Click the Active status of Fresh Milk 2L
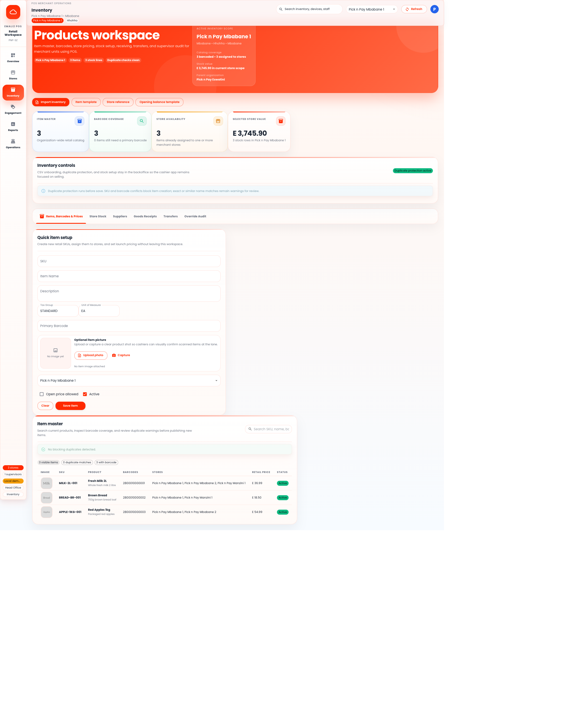This screenshot has width=588, height=707. [x=283, y=484]
